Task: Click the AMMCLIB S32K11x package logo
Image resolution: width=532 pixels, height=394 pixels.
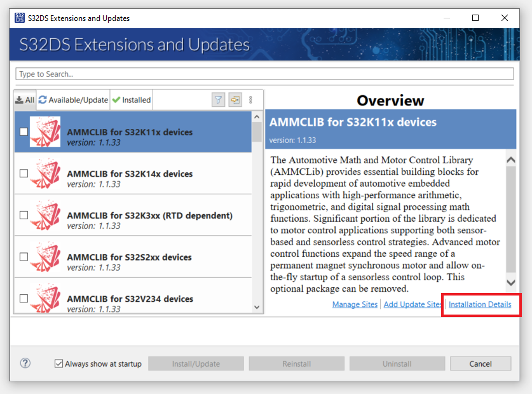Action: 45,132
